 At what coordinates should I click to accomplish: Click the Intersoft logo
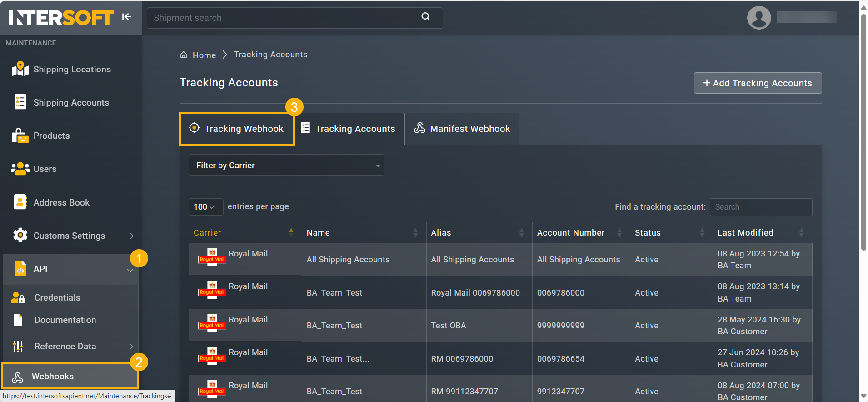pos(60,18)
